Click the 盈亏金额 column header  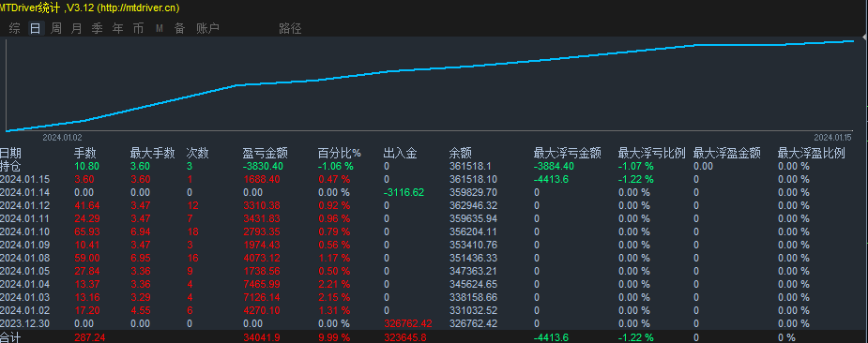click(266, 154)
